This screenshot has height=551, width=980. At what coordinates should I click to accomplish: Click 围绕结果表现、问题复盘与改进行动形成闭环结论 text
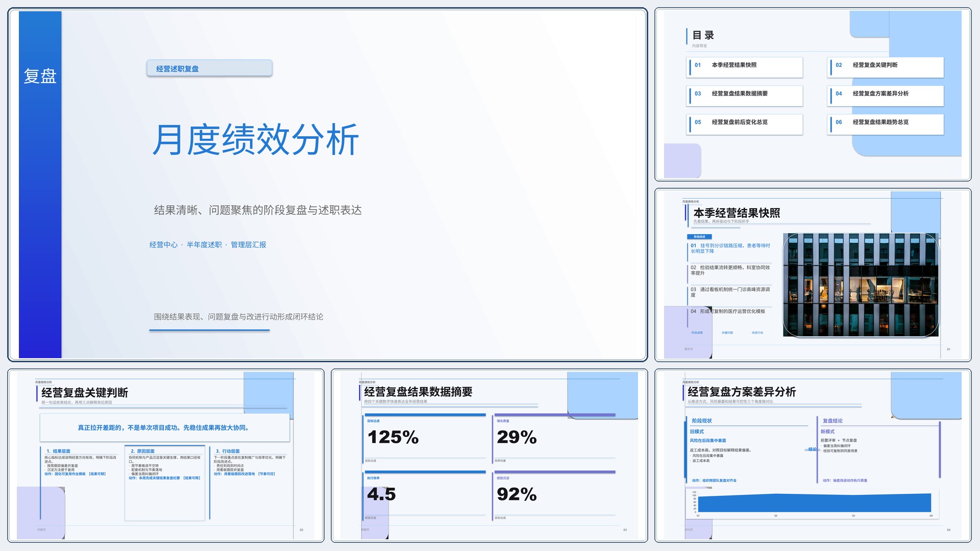coord(238,317)
